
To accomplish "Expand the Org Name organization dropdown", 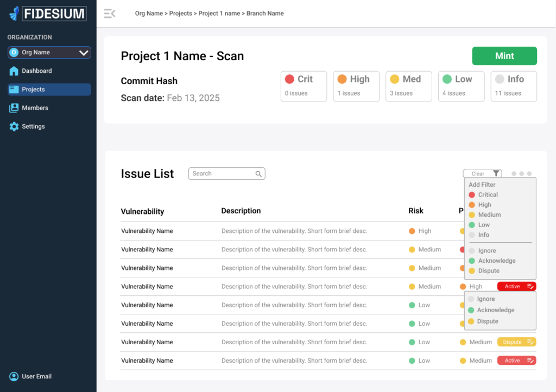I will pos(83,53).
